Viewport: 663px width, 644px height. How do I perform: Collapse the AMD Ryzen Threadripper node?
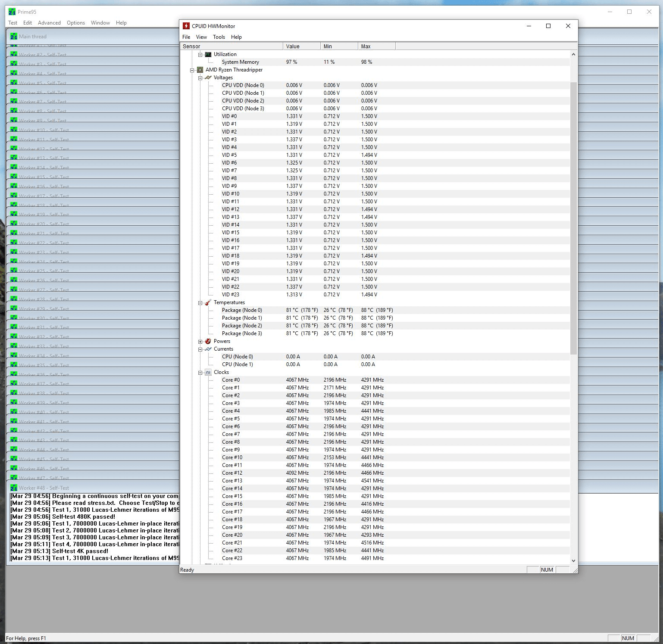click(192, 70)
